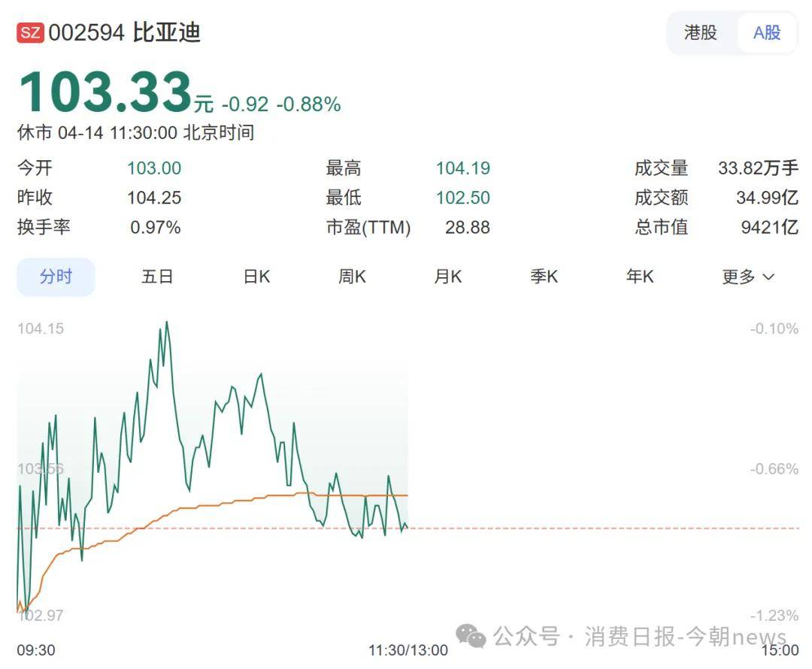Image resolution: width=812 pixels, height=669 pixels.
Task: Switch to the 年K yearly tab
Action: tap(640, 277)
